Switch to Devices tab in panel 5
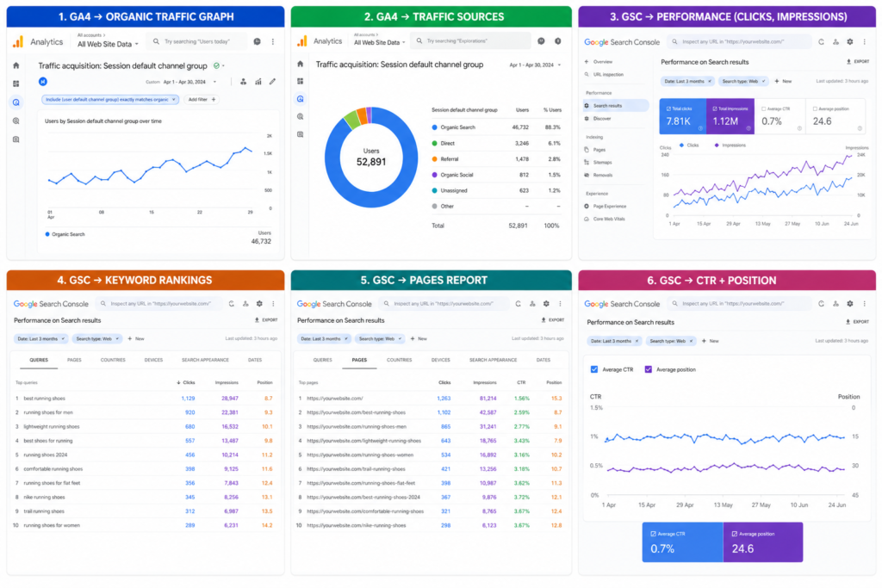The image size is (882, 588). (x=440, y=360)
